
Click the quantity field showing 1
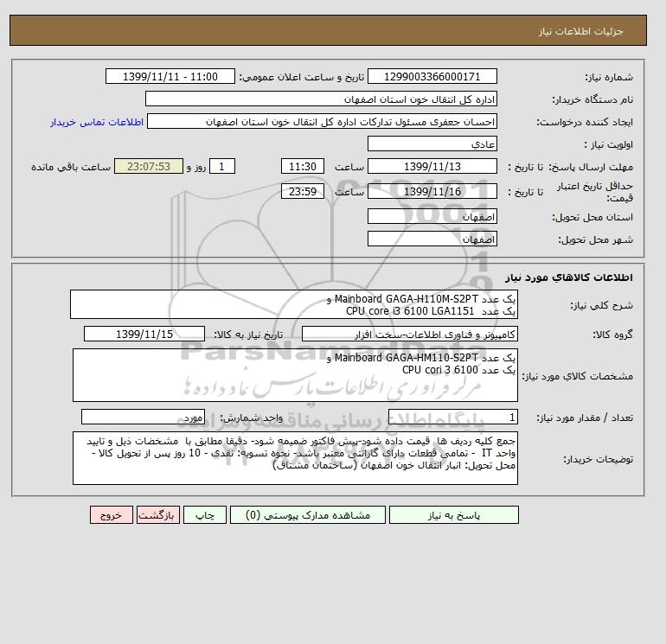click(452, 417)
